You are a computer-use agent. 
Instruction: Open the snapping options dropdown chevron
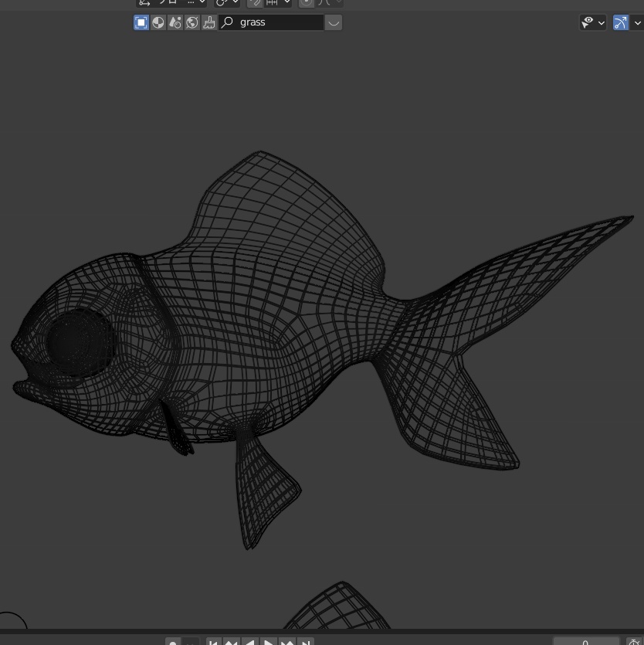coord(286,2)
